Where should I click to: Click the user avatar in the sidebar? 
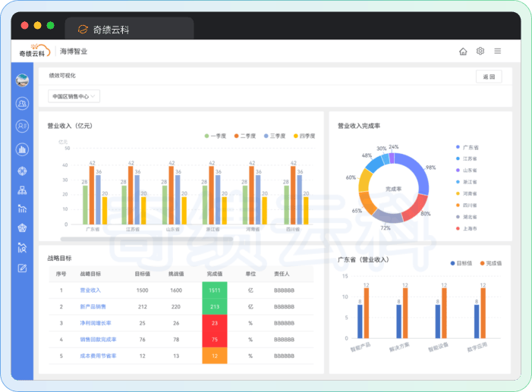click(22, 80)
